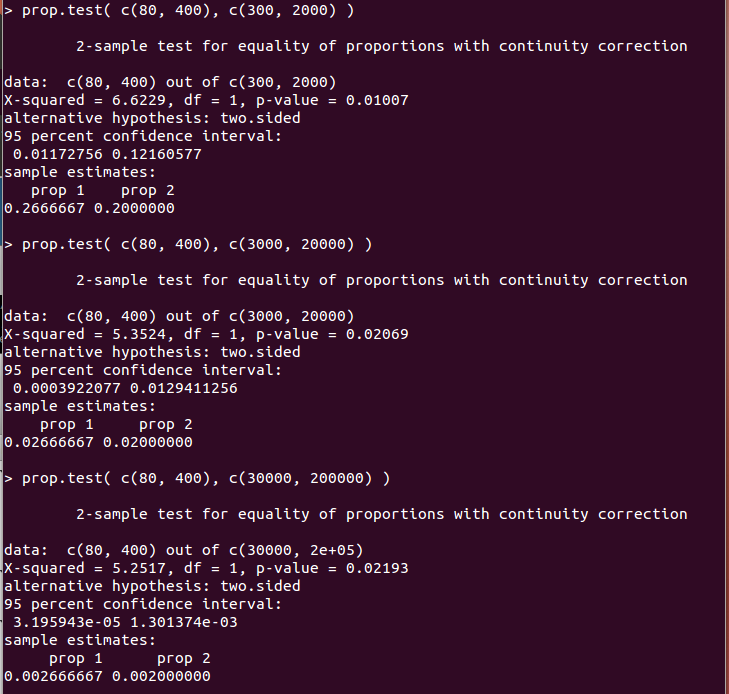Viewport: 729px width, 694px height.
Task: Click confidence bound 0.0003922077
Action: 66,388
